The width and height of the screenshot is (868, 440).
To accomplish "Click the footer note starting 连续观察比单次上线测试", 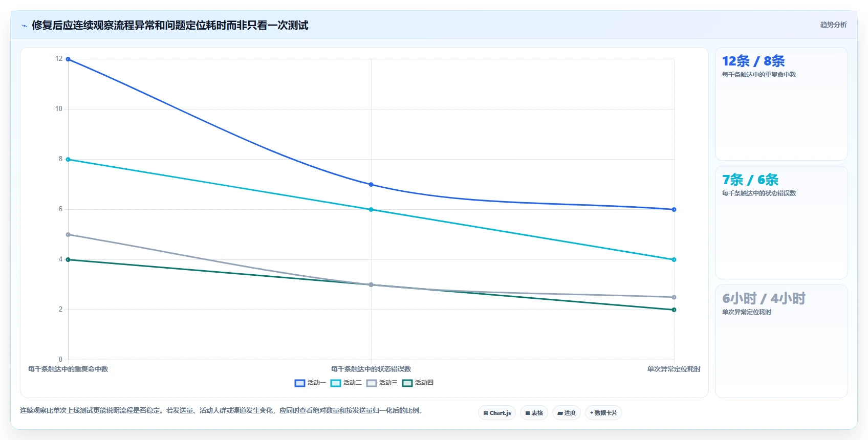I will coord(221,410).
